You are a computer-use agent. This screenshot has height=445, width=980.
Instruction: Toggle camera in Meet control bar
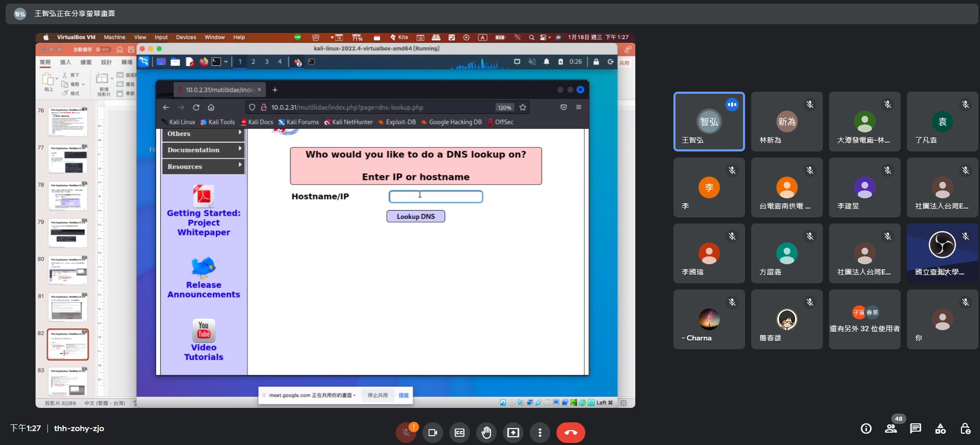click(x=433, y=433)
